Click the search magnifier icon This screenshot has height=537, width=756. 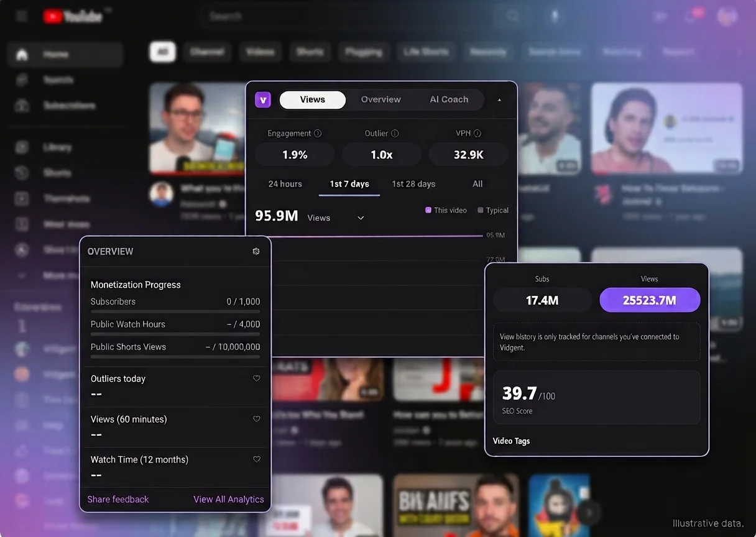512,17
